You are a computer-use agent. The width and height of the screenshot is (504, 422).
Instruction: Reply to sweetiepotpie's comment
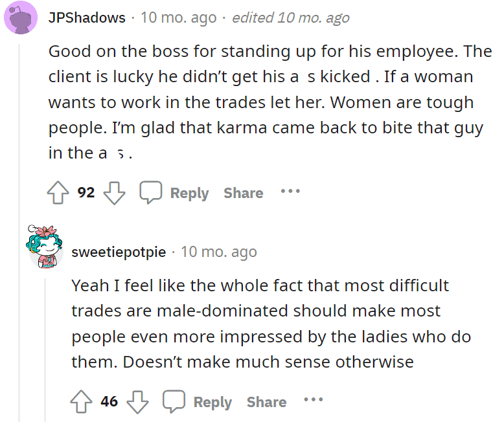point(212,402)
